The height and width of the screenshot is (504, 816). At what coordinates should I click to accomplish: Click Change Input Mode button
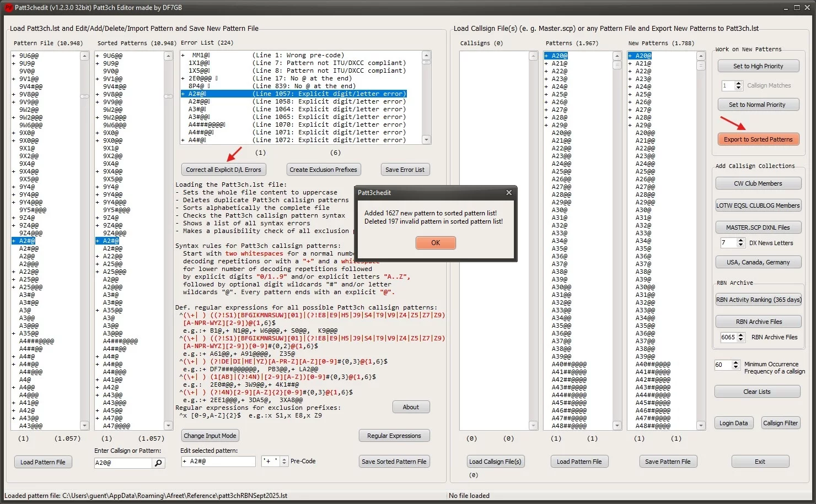click(x=210, y=436)
